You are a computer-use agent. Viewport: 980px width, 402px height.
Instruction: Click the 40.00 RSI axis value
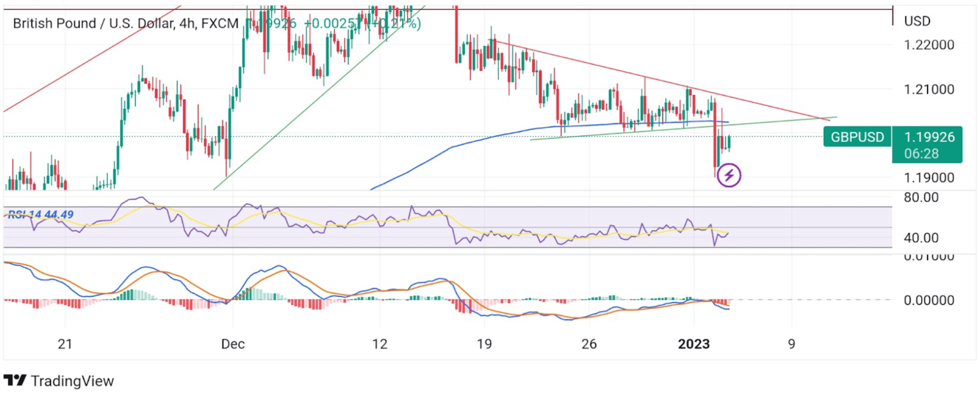pos(921,238)
